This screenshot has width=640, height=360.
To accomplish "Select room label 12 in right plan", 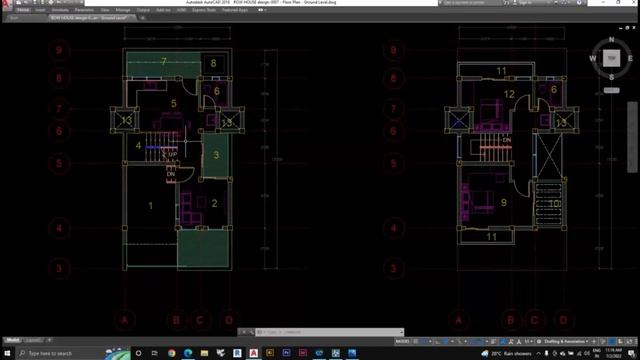I will point(509,94).
